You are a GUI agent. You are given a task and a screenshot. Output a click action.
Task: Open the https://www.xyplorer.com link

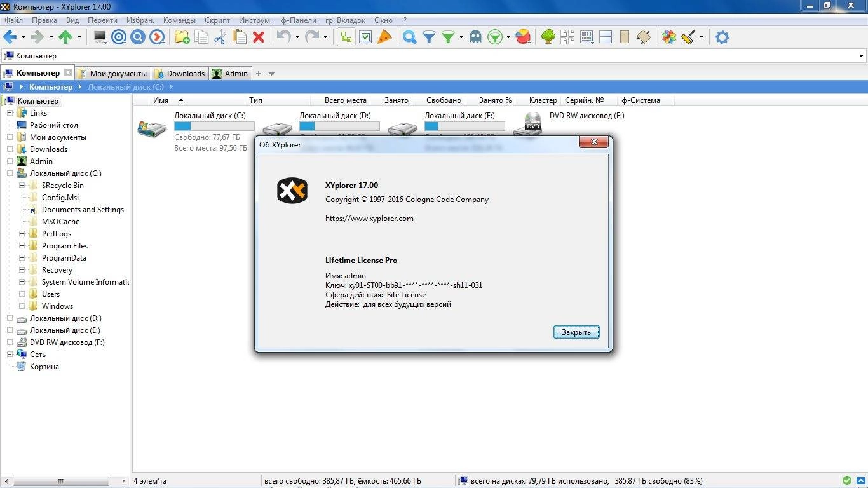[x=369, y=219]
